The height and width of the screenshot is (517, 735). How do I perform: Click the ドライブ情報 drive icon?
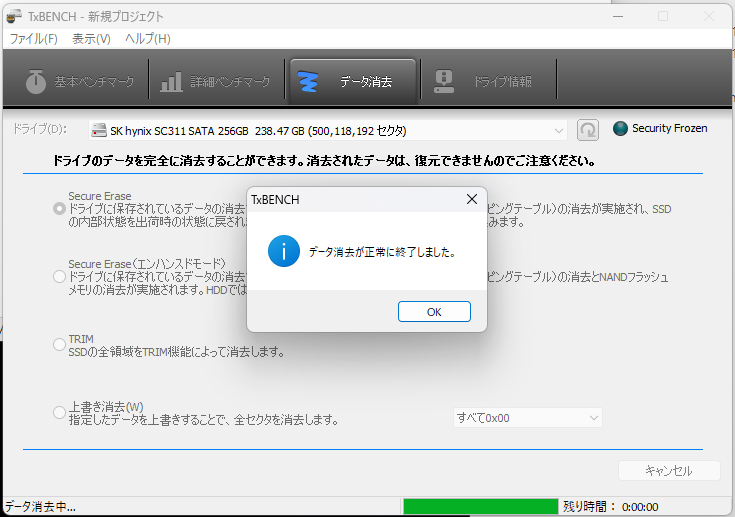(443, 81)
